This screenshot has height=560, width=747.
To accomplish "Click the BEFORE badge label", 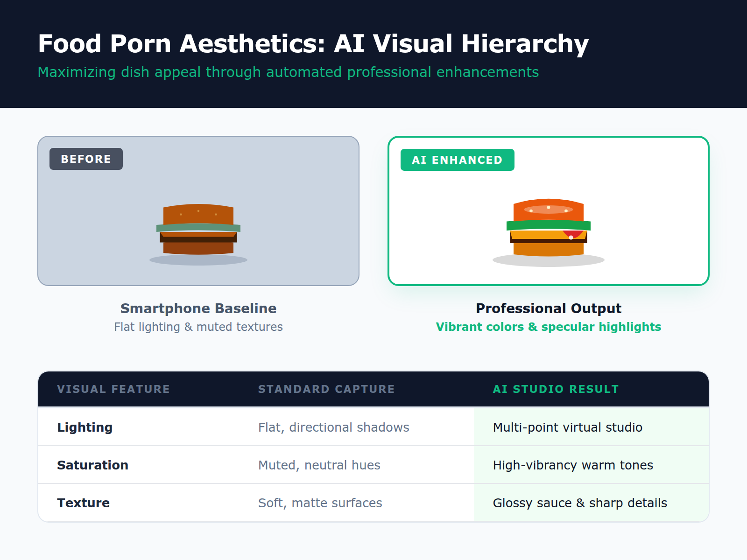I will pos(85,159).
